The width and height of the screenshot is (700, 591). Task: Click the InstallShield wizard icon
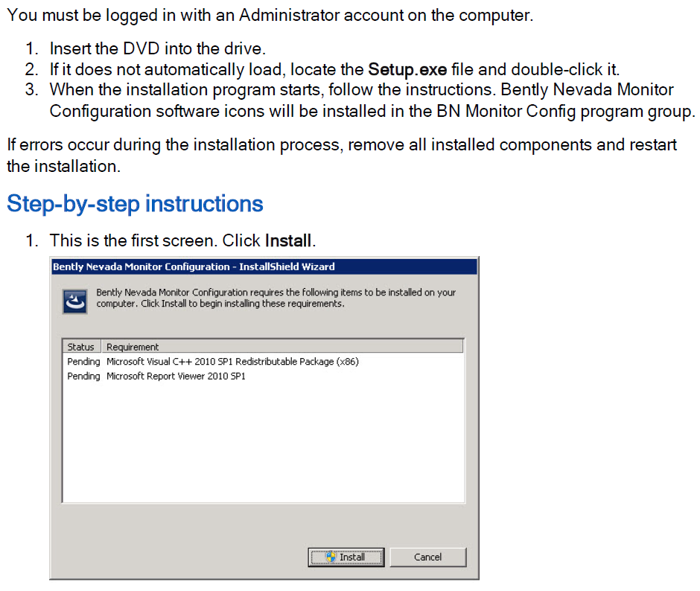(75, 302)
